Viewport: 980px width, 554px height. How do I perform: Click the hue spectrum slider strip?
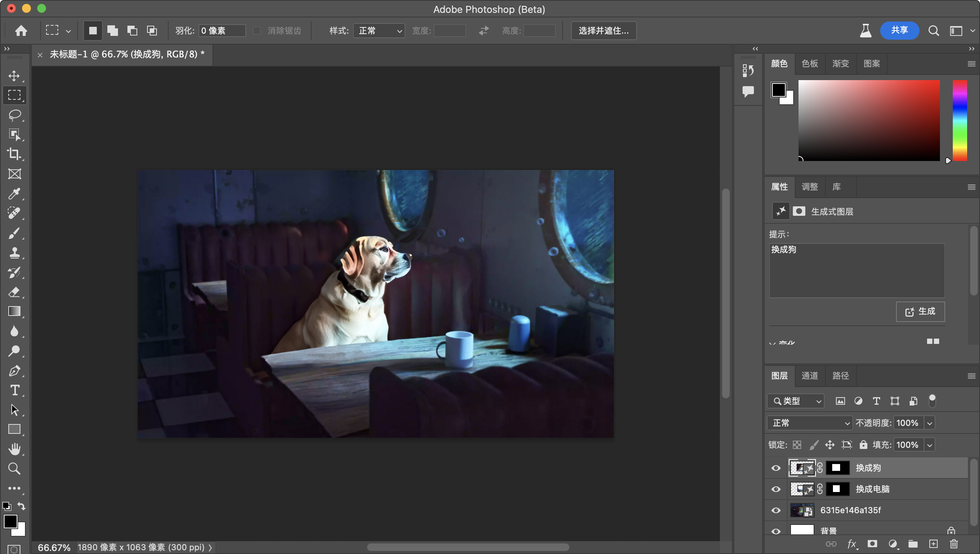click(960, 120)
